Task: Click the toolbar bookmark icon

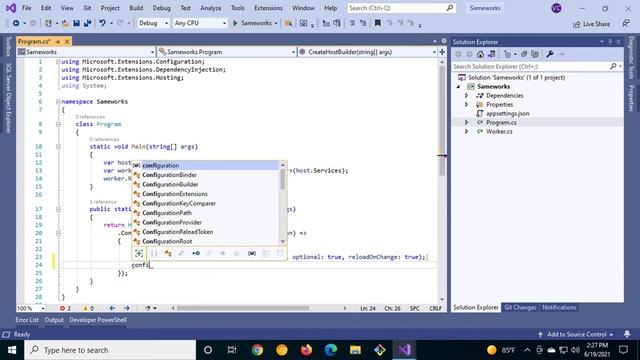Action: [378, 23]
